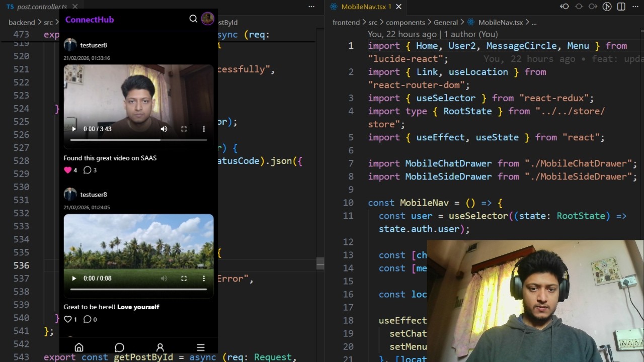
Task: Click testuser8 avatar on first post
Action: click(x=70, y=45)
